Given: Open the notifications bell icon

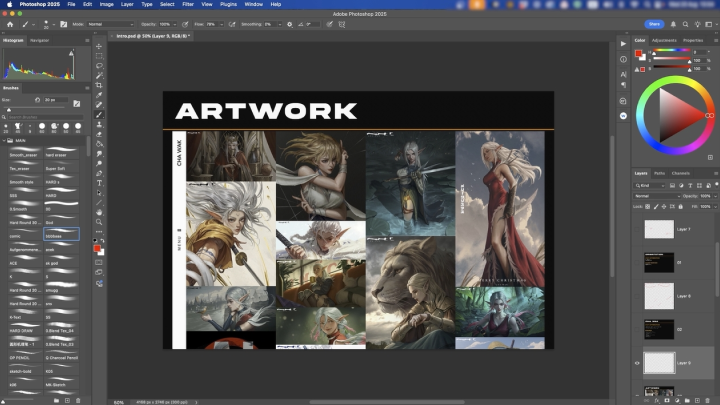Looking at the screenshot, I should (673, 24).
